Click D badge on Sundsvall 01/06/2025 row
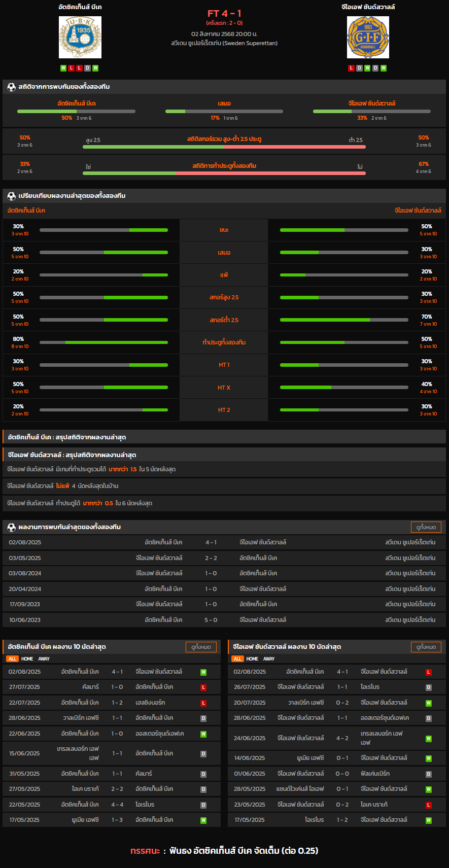 429,774
